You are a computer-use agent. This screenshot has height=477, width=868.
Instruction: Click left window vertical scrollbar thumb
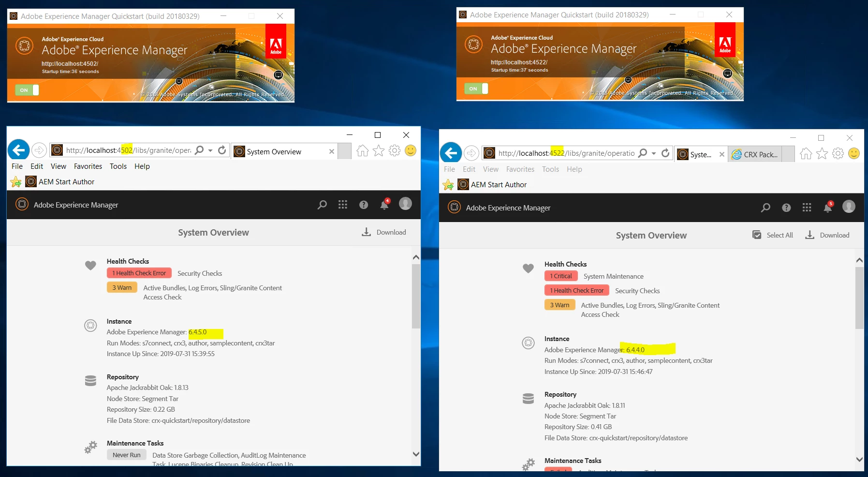pos(416,296)
